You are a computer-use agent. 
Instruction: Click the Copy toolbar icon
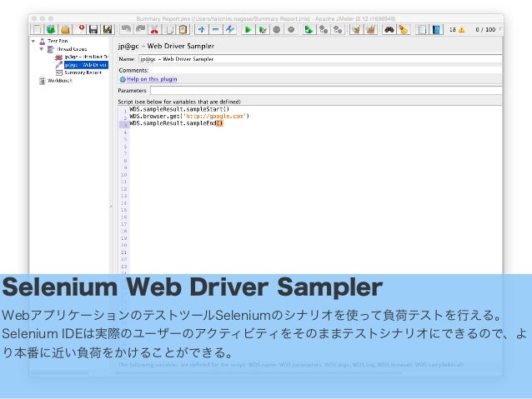tap(168, 30)
